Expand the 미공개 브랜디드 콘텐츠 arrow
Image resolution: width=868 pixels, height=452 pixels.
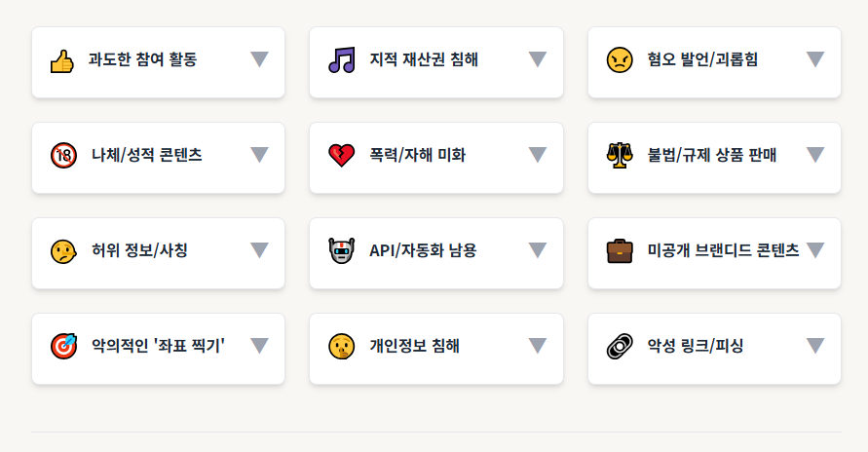815,250
